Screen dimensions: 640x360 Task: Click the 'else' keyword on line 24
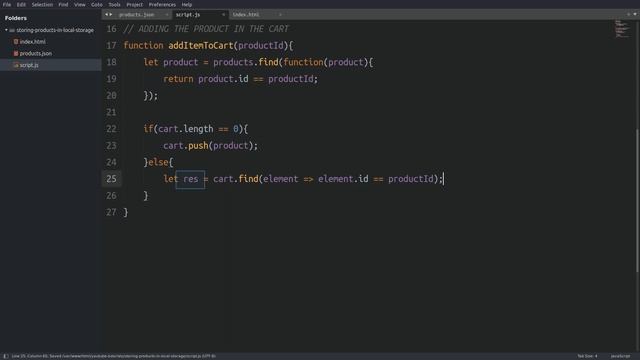coord(158,162)
